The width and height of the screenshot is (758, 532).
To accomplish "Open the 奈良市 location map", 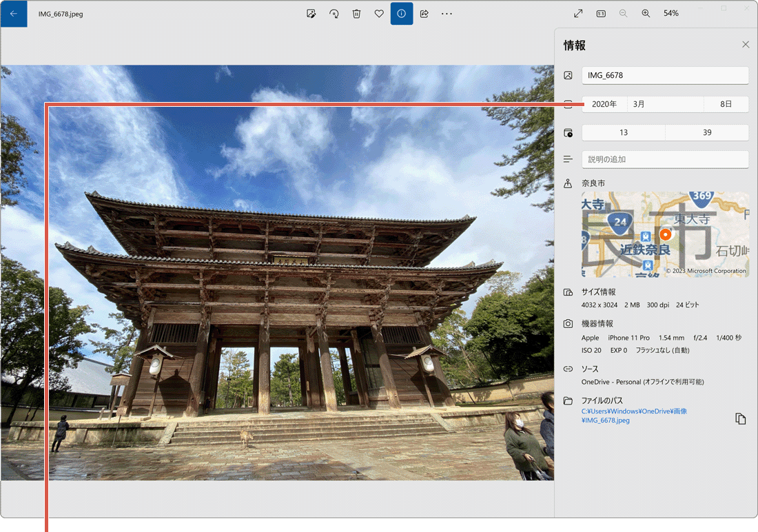I will pyautogui.click(x=665, y=234).
